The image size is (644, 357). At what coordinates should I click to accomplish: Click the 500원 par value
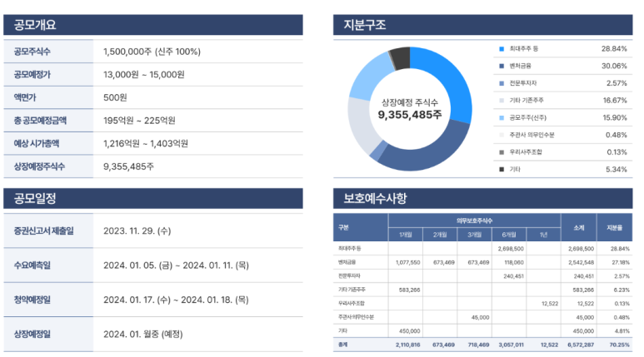coord(115,97)
